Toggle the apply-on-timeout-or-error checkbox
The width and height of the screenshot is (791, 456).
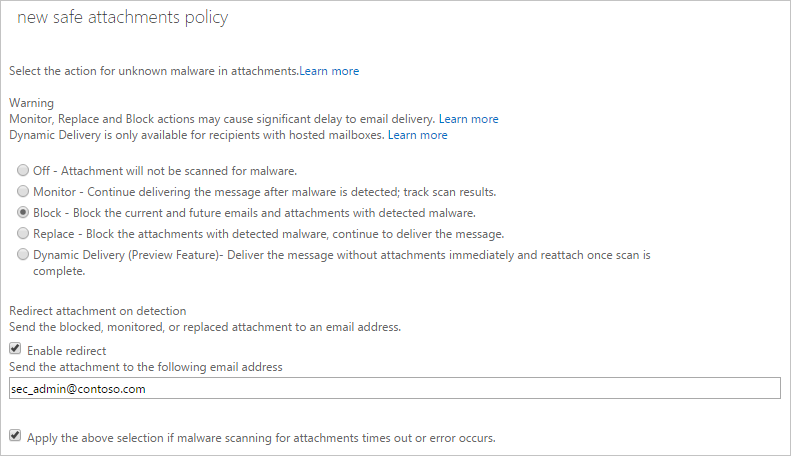click(x=15, y=435)
